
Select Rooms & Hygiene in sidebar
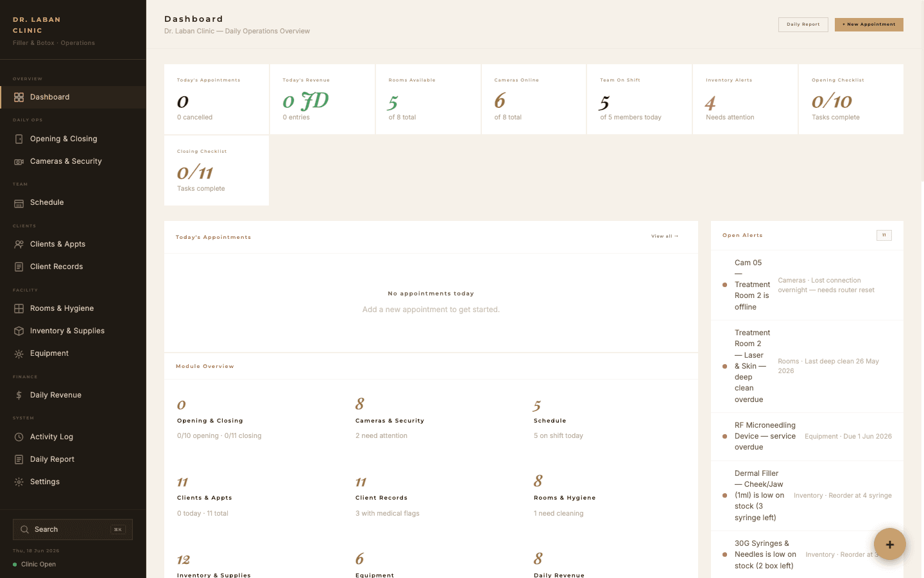(73, 308)
